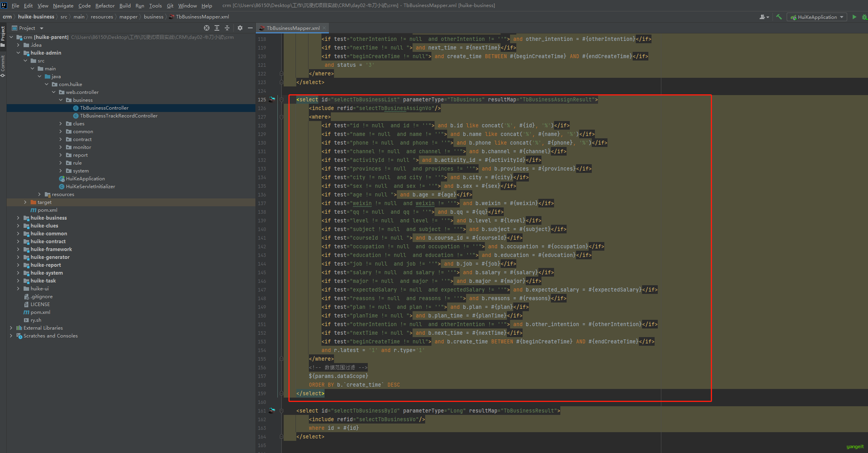Open the HuiKeApplication run configuration dropdown

pos(817,17)
